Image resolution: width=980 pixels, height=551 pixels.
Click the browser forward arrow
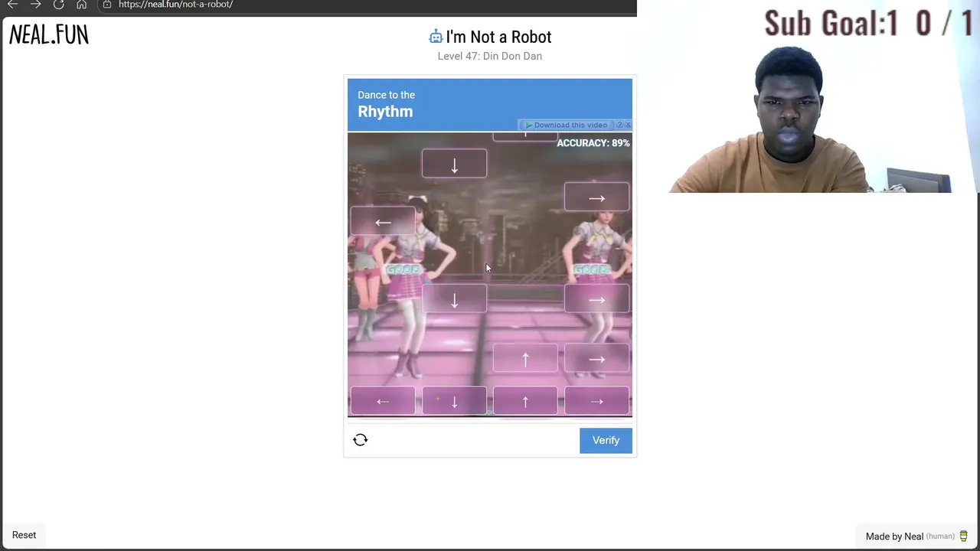[35, 5]
